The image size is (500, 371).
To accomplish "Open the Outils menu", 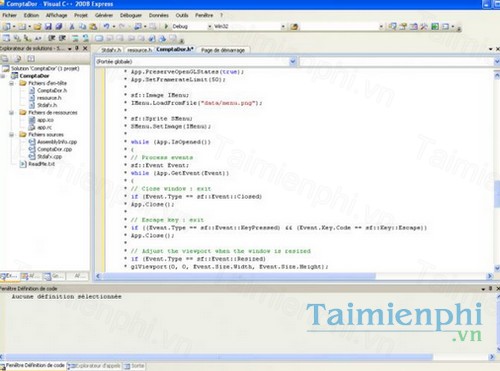I will (x=182, y=15).
